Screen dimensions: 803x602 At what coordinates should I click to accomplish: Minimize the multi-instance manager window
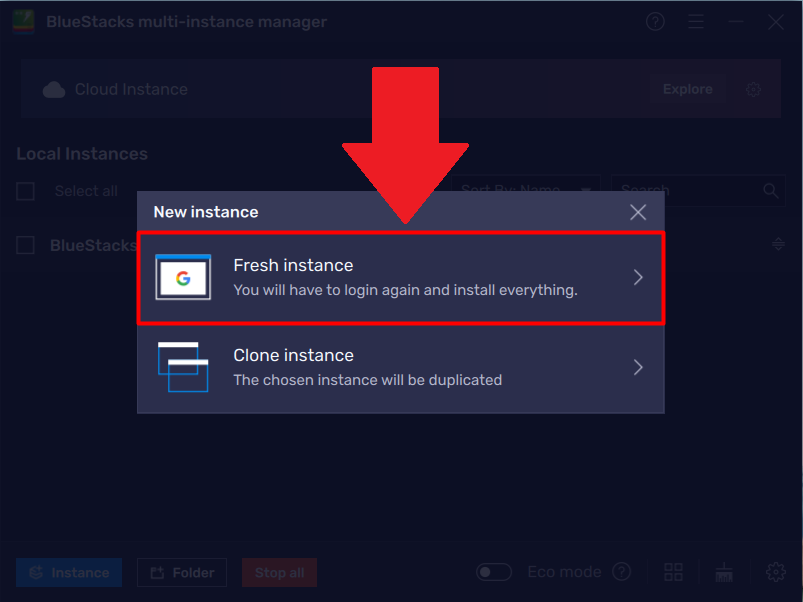click(x=736, y=22)
